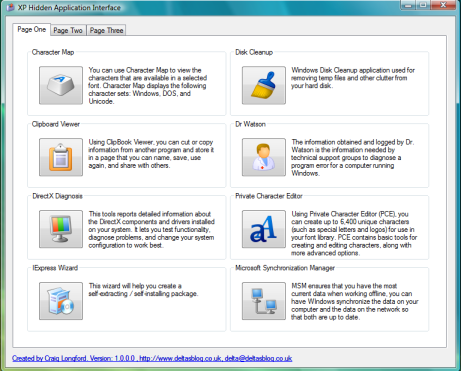
Task: Launch Clipboard Viewer clipboard icon
Action: coord(61,157)
